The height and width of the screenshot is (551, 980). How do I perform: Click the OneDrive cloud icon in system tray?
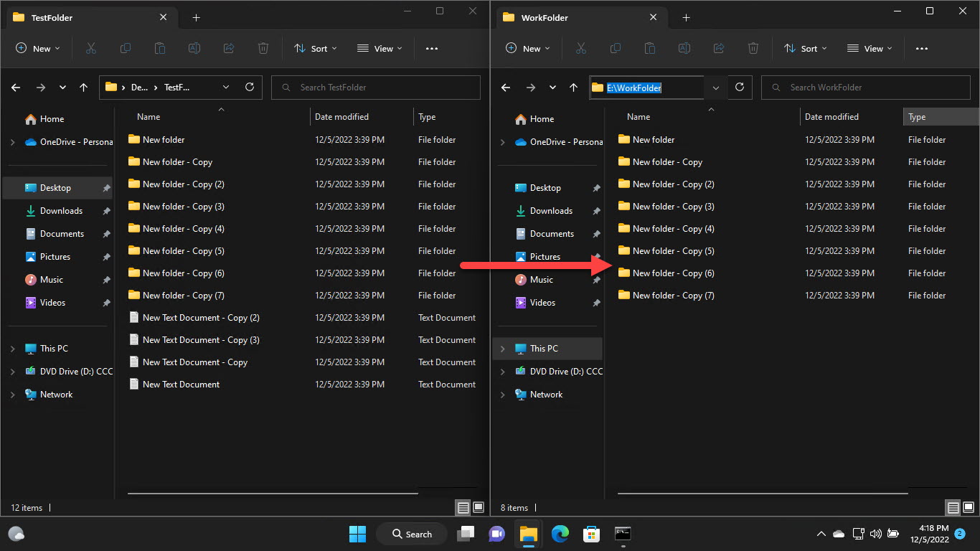(x=838, y=534)
